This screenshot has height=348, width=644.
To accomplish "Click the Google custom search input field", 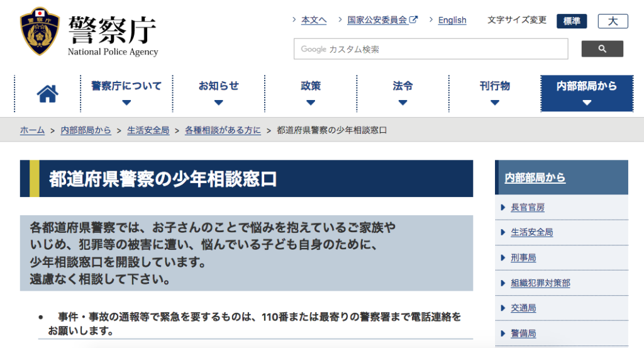I will click(x=431, y=49).
